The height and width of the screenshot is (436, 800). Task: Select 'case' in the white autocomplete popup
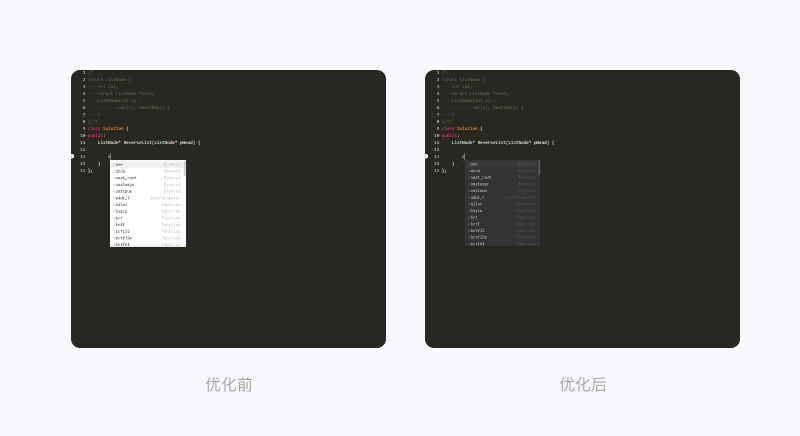point(147,165)
